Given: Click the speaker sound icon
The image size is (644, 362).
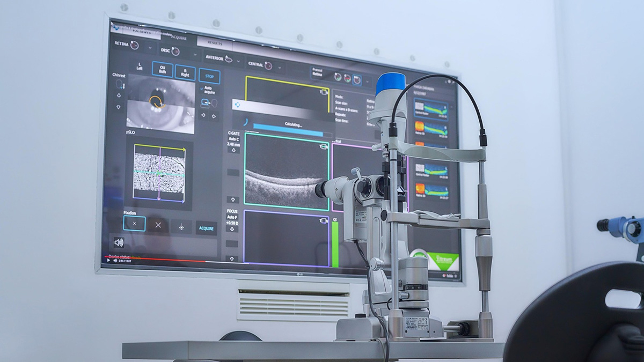Looking at the screenshot, I should pyautogui.click(x=119, y=242).
